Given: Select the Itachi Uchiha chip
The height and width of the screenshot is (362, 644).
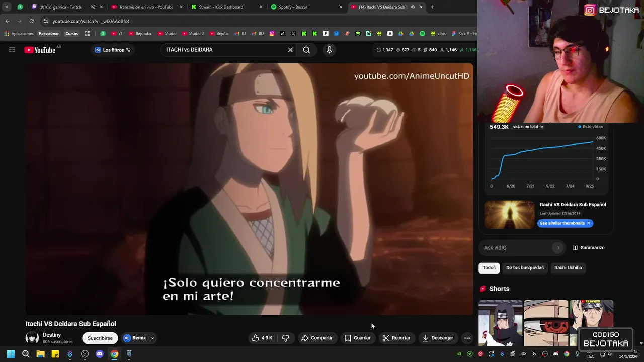Looking at the screenshot, I should (568, 268).
